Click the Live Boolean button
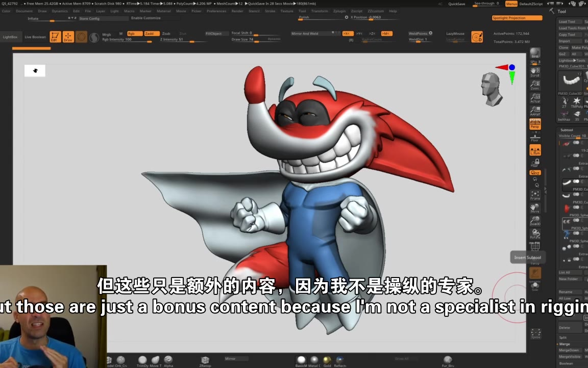The width and height of the screenshot is (588, 368). pos(35,37)
